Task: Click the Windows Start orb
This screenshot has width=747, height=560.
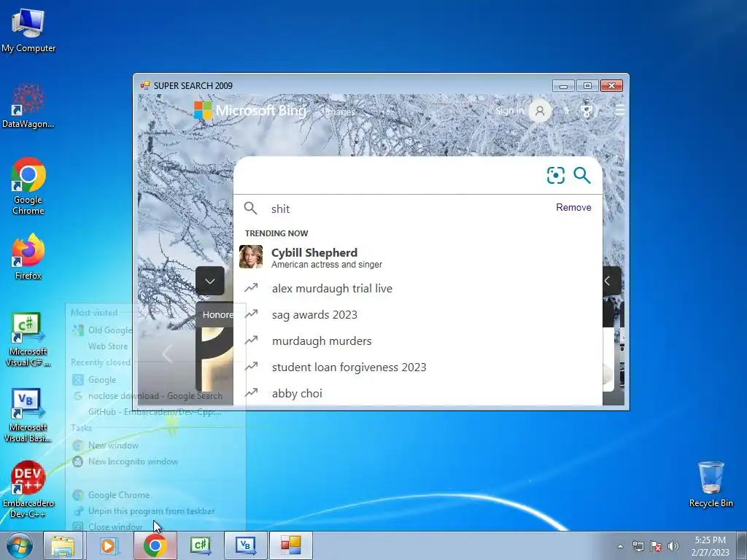Action: tap(20, 545)
